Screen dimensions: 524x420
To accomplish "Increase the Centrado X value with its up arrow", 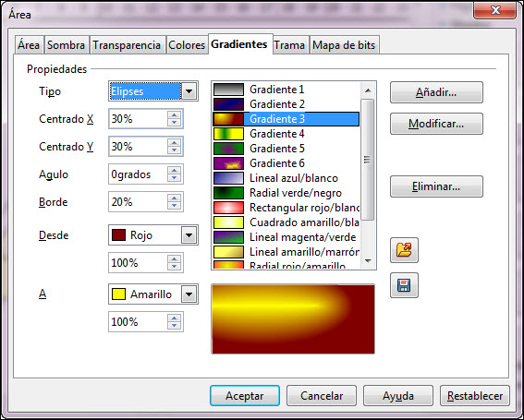I will [174, 115].
